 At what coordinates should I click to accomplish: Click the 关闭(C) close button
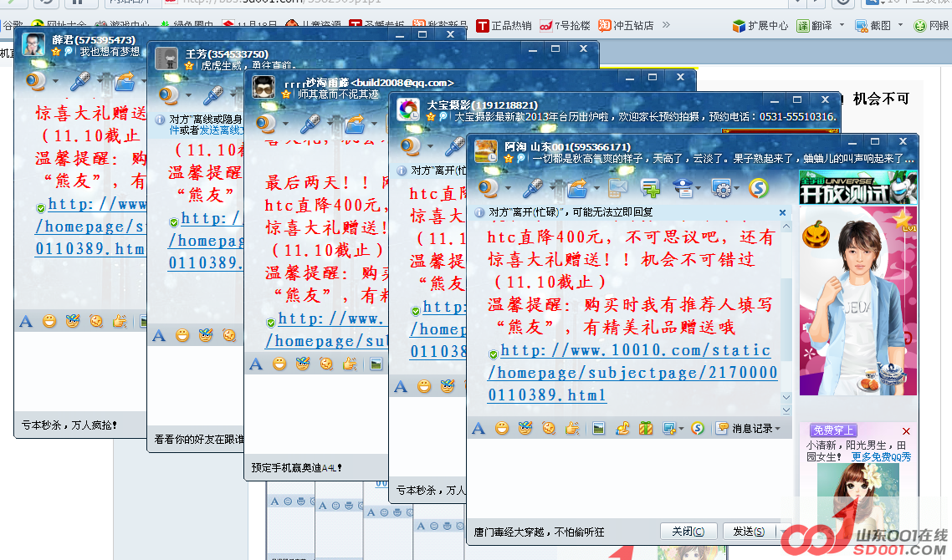[688, 531]
